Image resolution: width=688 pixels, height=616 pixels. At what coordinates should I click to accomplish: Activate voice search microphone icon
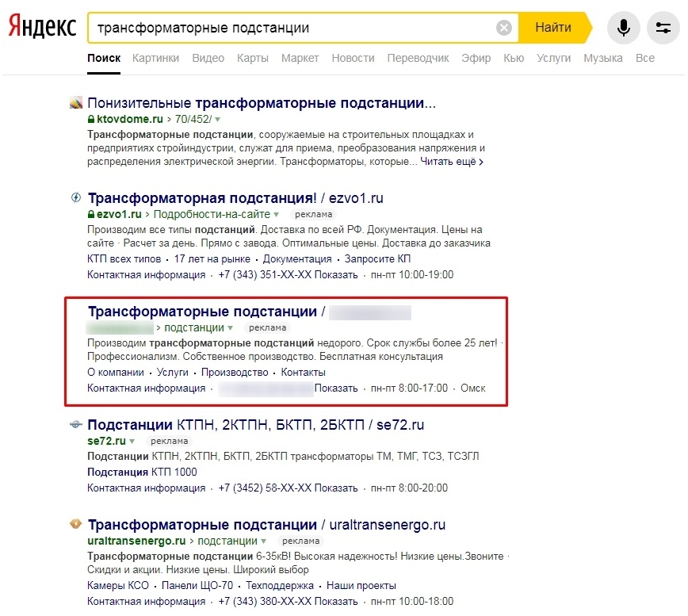pyautogui.click(x=623, y=28)
